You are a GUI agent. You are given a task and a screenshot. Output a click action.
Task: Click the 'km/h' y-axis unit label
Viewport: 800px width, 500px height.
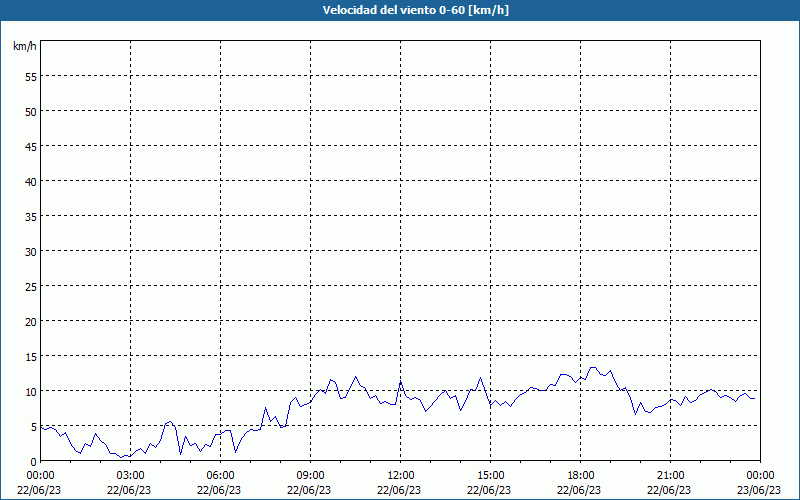pyautogui.click(x=25, y=46)
